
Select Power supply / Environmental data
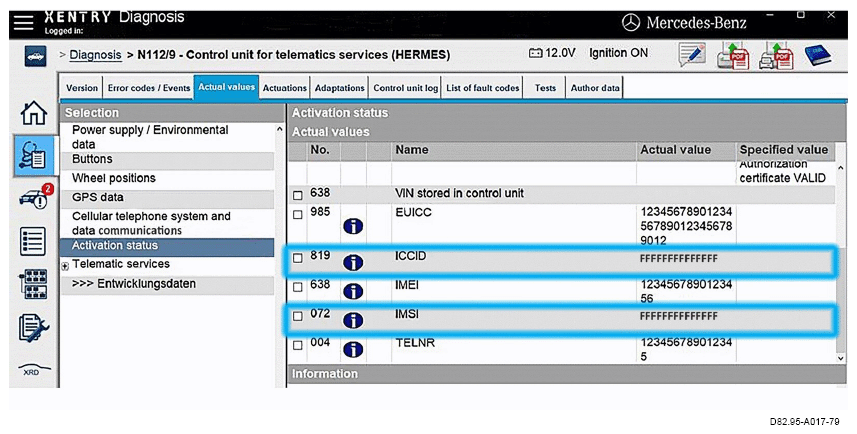click(x=167, y=137)
